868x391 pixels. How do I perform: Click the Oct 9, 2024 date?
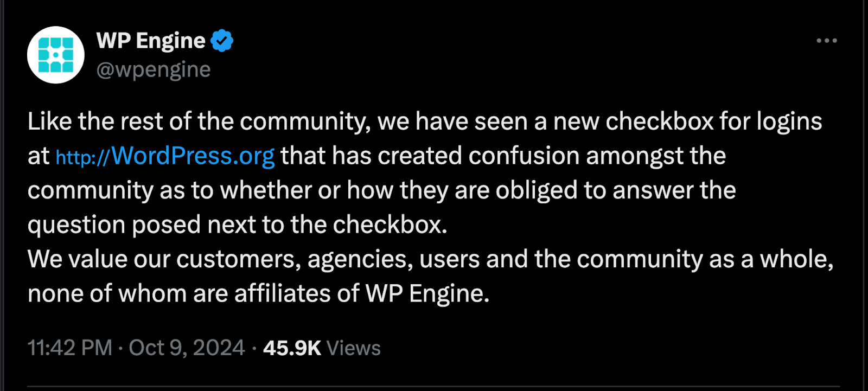(187, 348)
